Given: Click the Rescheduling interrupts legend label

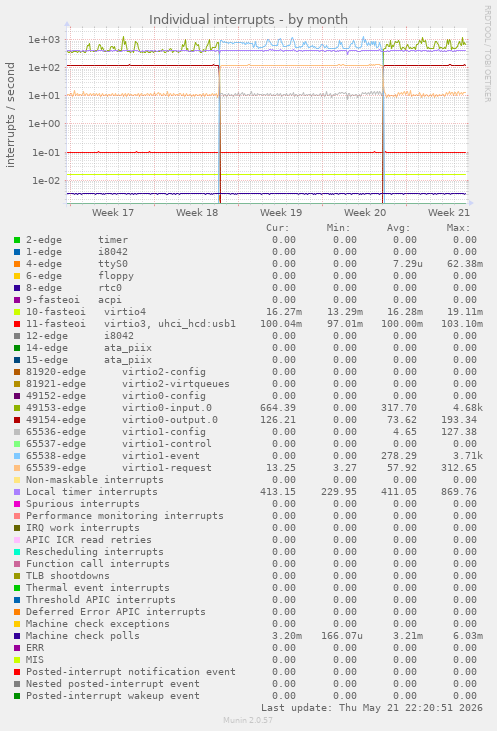Looking at the screenshot, I should point(95,552).
